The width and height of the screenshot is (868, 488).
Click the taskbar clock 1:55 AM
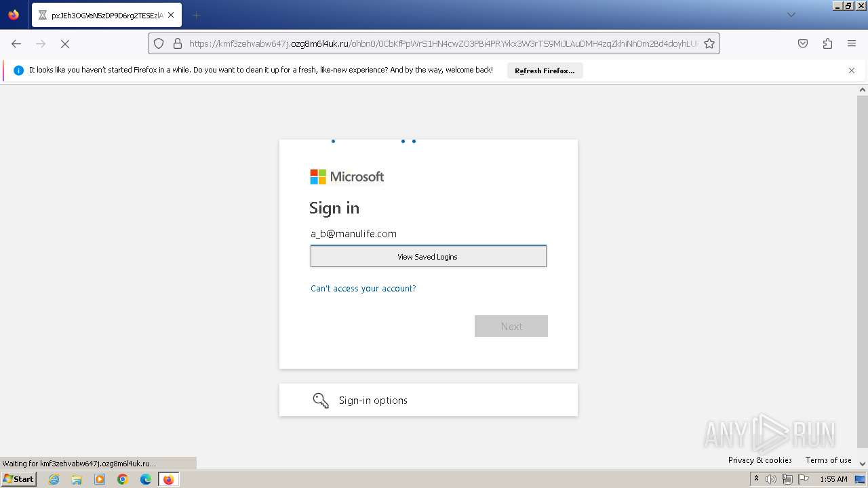(x=833, y=479)
